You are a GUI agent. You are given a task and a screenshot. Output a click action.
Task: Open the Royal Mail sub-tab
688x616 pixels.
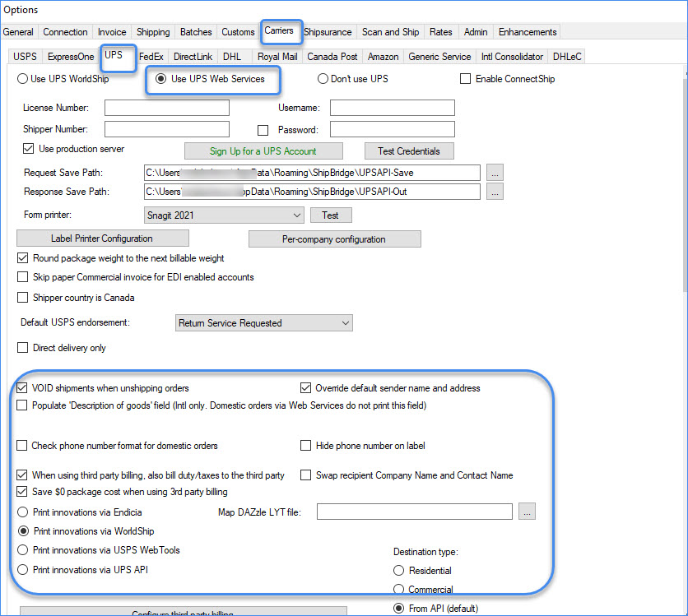(x=277, y=57)
